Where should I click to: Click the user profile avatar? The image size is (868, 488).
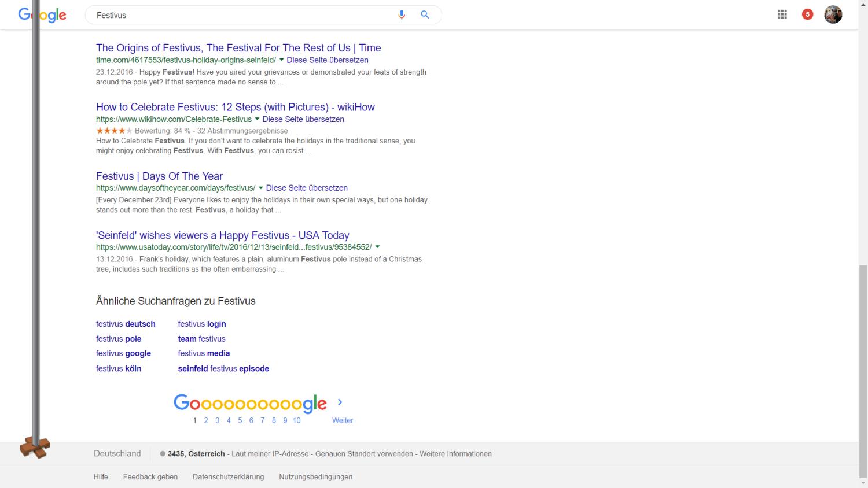[833, 14]
